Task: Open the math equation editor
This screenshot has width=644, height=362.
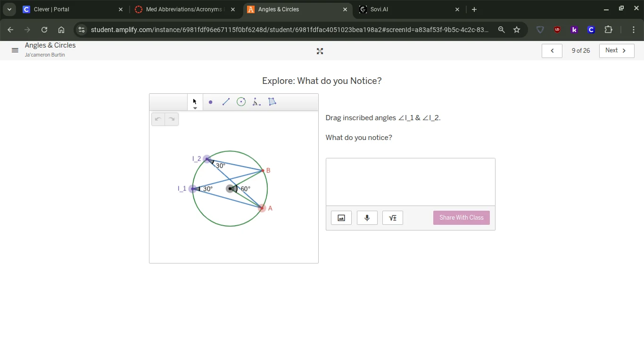Action: click(x=392, y=217)
